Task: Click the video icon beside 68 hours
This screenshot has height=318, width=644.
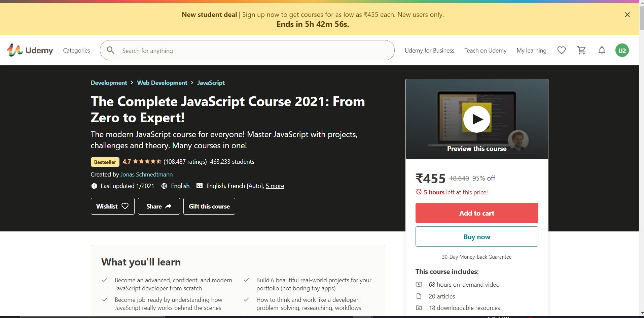Action: click(419, 284)
